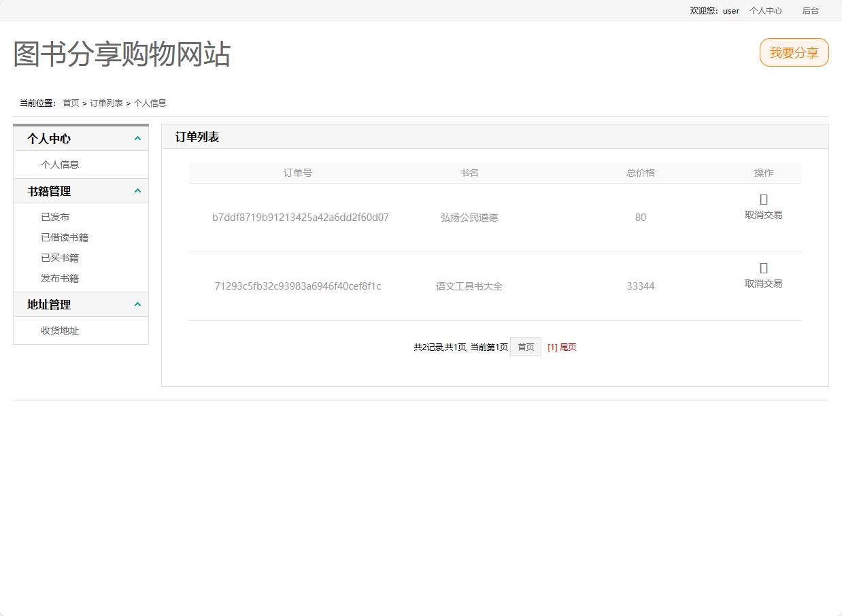842x616 pixels.
Task: Open 个人中心 from the top bar
Action: pos(765,10)
